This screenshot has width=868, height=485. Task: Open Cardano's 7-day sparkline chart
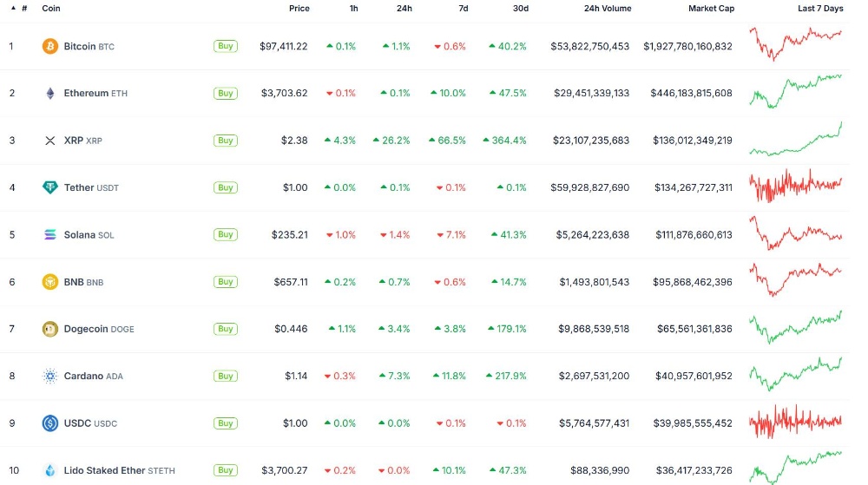[x=795, y=374]
